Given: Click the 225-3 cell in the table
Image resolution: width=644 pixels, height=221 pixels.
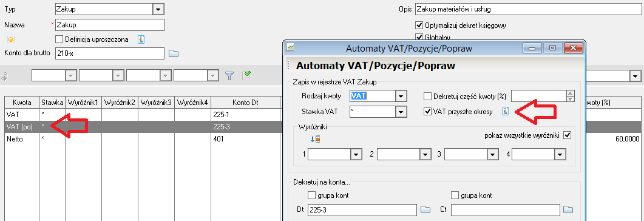Looking at the screenshot, I should 246,127.
